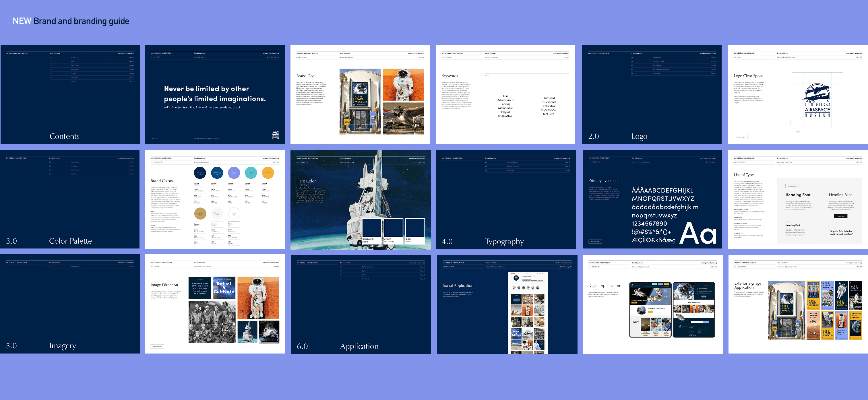Select the Purple Aurora color circle
Image resolution: width=868 pixels, height=400 pixels.
coord(234,173)
